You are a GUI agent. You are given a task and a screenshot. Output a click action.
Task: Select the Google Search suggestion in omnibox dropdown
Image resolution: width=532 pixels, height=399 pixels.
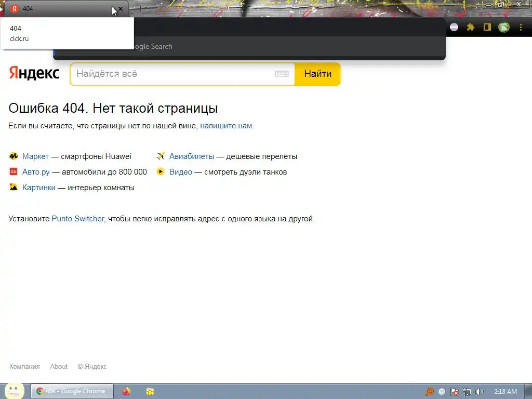pos(249,46)
